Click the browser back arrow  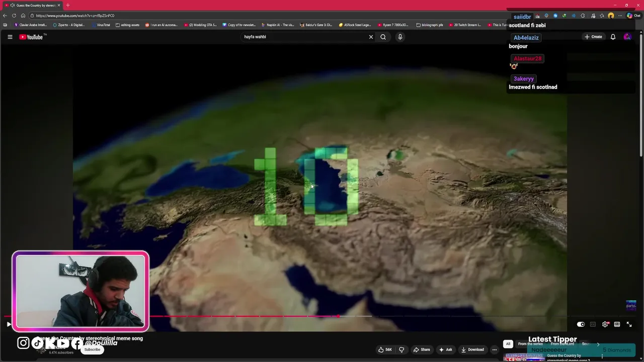point(5,16)
